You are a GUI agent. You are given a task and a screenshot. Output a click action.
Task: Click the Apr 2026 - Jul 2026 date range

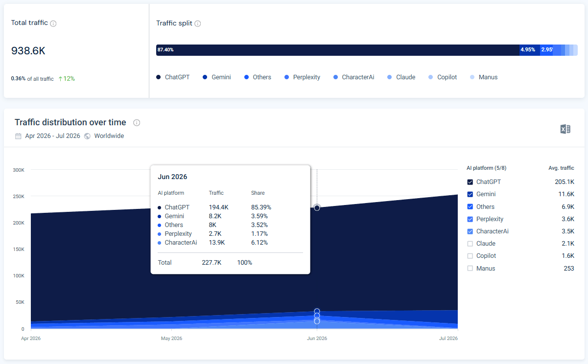tap(52, 136)
